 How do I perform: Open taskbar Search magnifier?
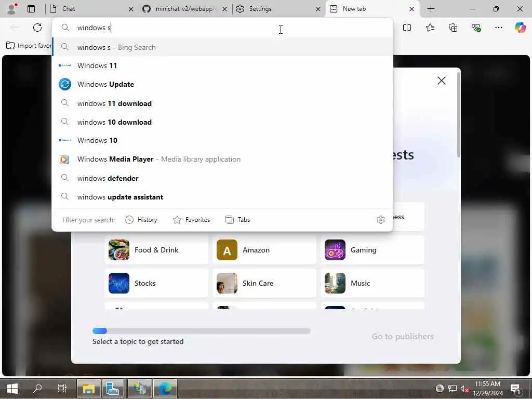tap(37, 389)
